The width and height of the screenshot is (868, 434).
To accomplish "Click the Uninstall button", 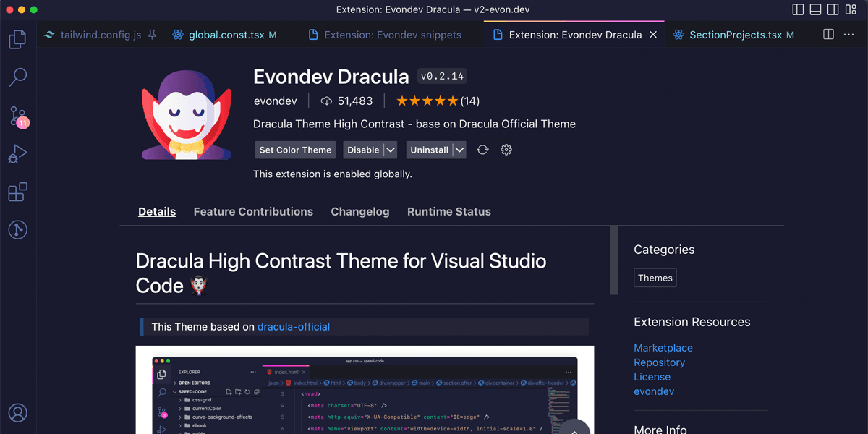I will point(430,150).
